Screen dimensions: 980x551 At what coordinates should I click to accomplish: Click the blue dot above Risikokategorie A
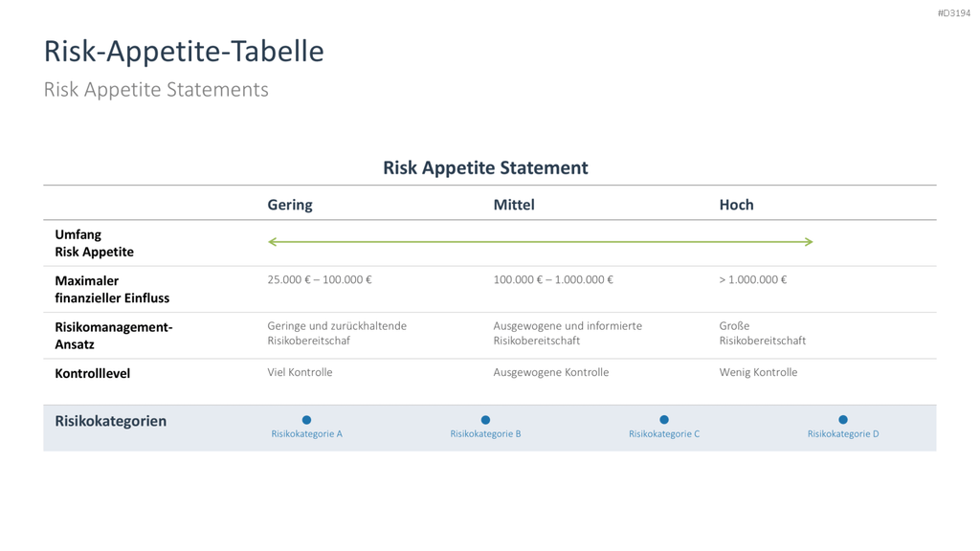(306, 420)
